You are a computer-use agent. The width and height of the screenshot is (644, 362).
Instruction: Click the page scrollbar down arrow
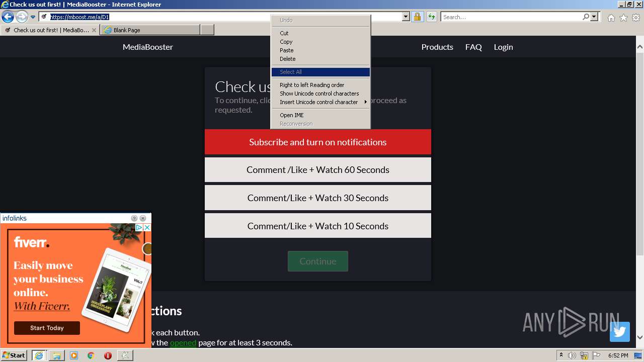(640, 337)
